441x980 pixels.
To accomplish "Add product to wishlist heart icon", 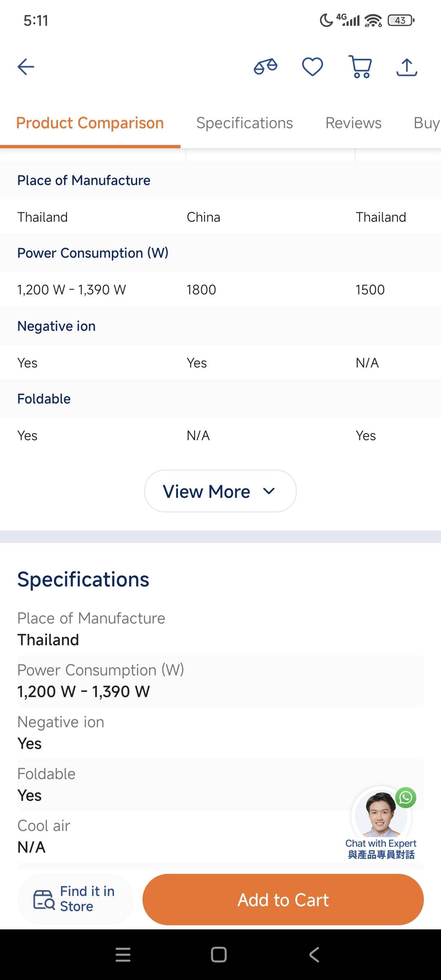I will tap(312, 67).
